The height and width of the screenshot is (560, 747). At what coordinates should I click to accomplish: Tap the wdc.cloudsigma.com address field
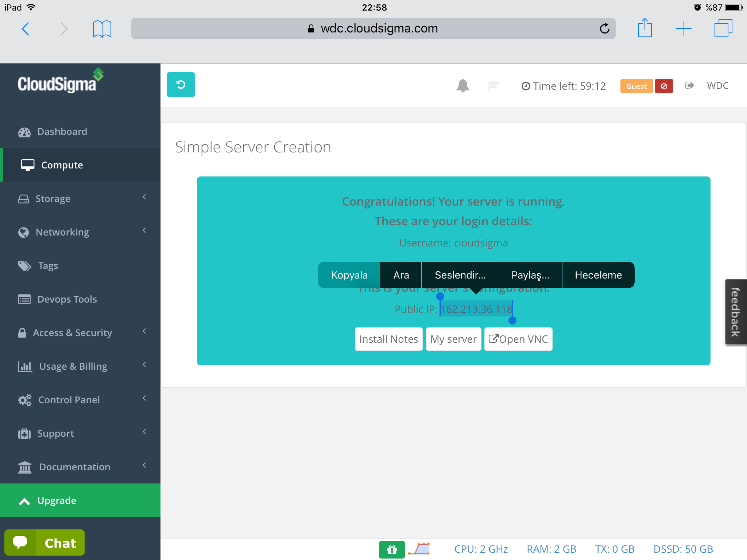tap(373, 28)
